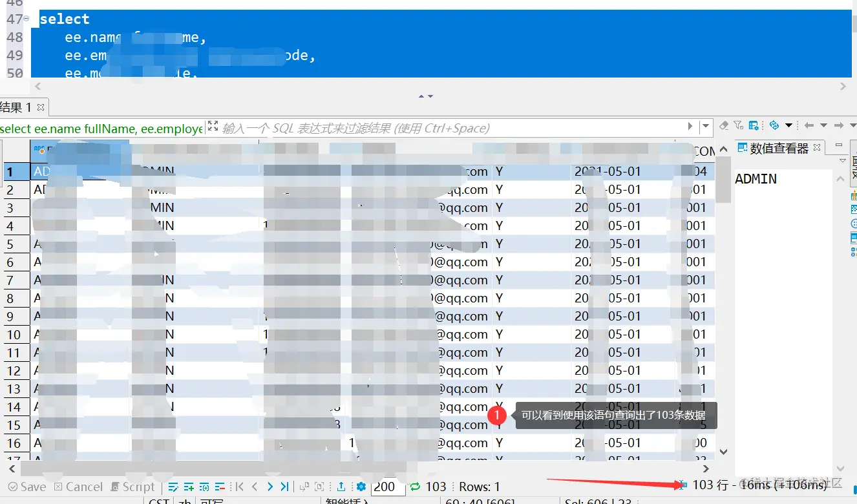This screenshot has width=857, height=504.
Task: Edit the fetch size field showing 200
Action: click(x=388, y=487)
